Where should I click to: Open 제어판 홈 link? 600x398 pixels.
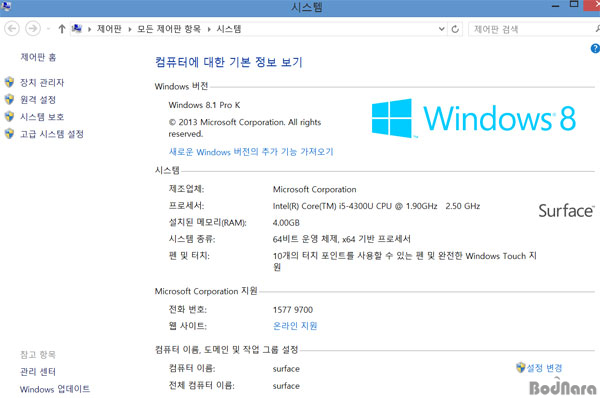click(x=38, y=57)
